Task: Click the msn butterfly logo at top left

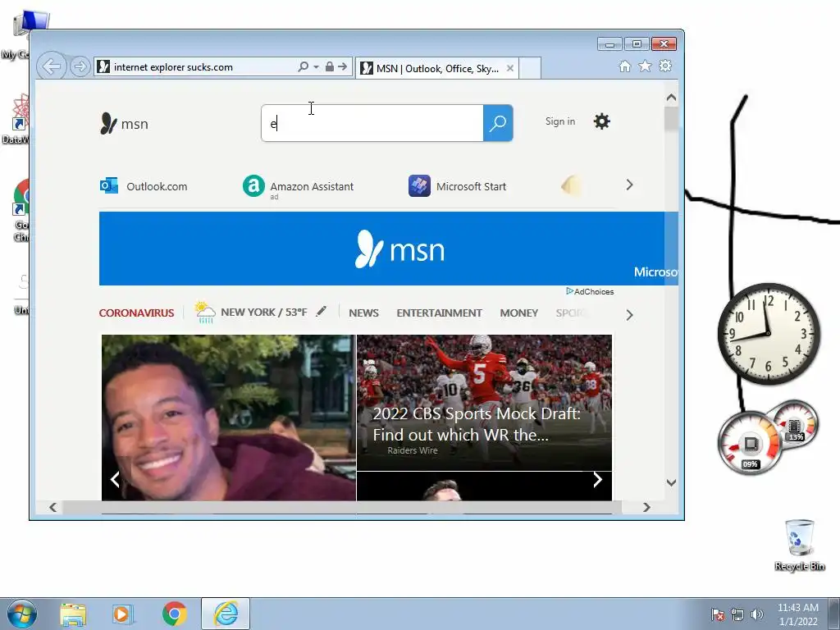Action: [125, 123]
